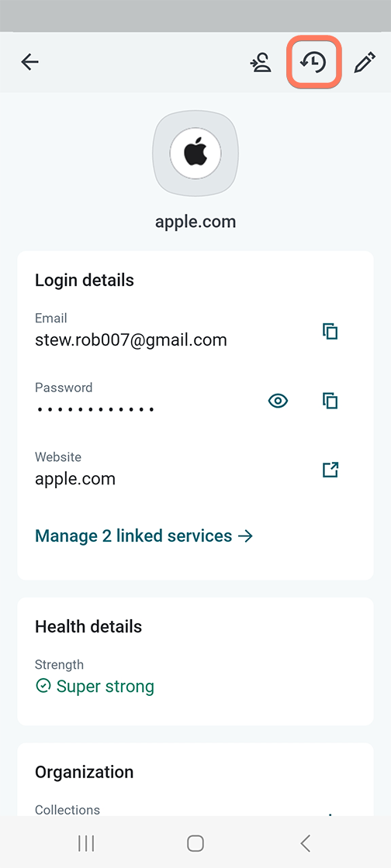Tap the Android home button
391x868 pixels.
[195, 844]
